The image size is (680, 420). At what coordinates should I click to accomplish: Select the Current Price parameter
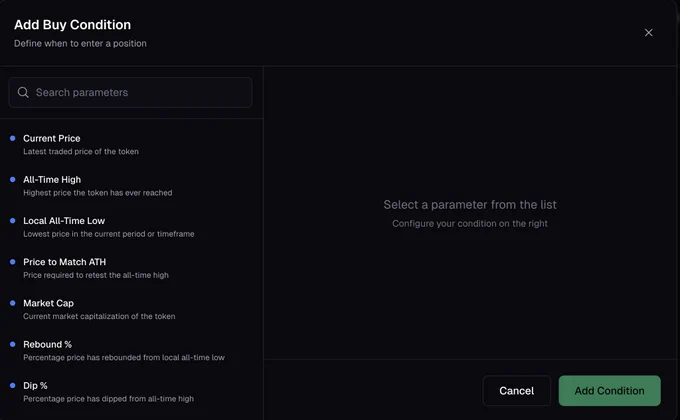(x=130, y=144)
